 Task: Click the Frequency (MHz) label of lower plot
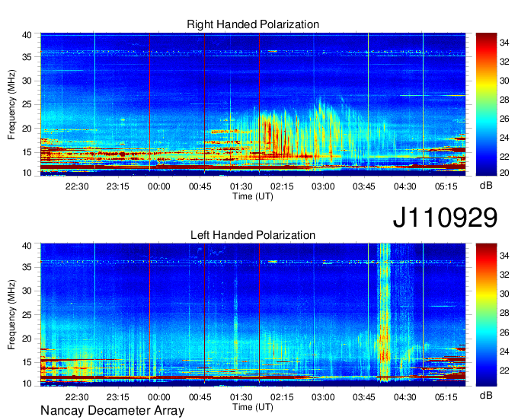[11, 315]
